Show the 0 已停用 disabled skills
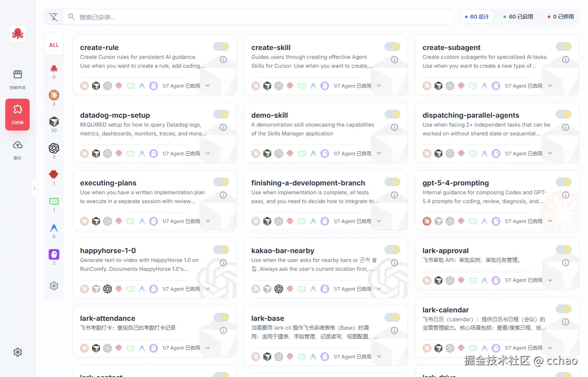The width and height of the screenshot is (588, 377). (x=561, y=17)
